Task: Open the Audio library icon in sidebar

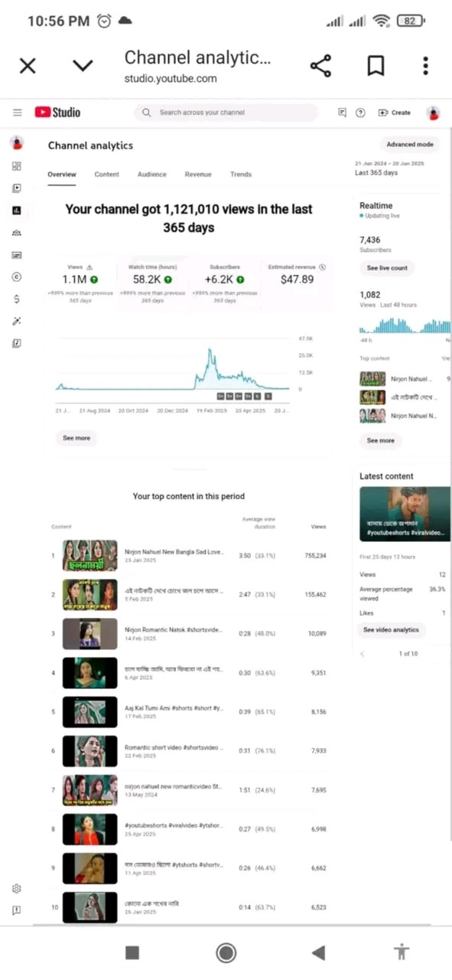Action: tap(17, 344)
